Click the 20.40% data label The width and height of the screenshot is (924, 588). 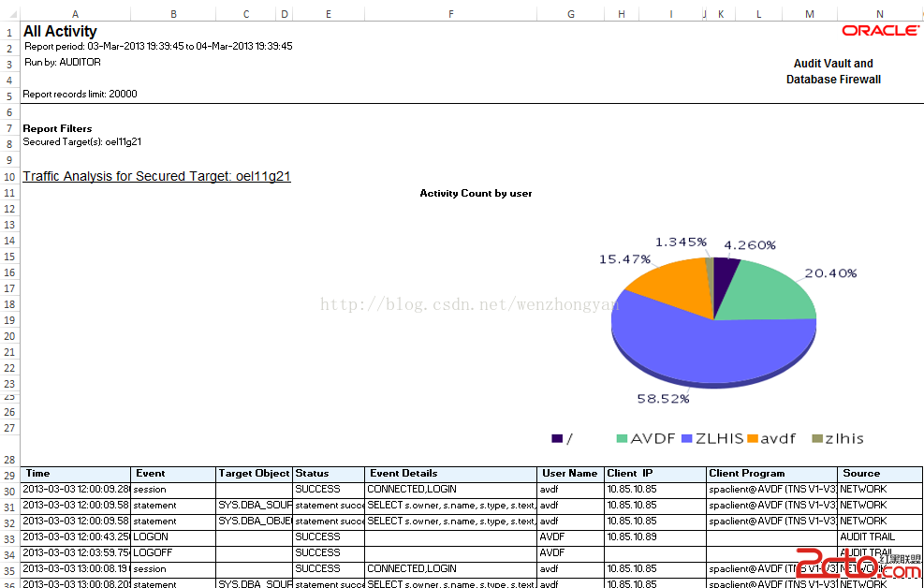coord(831,272)
